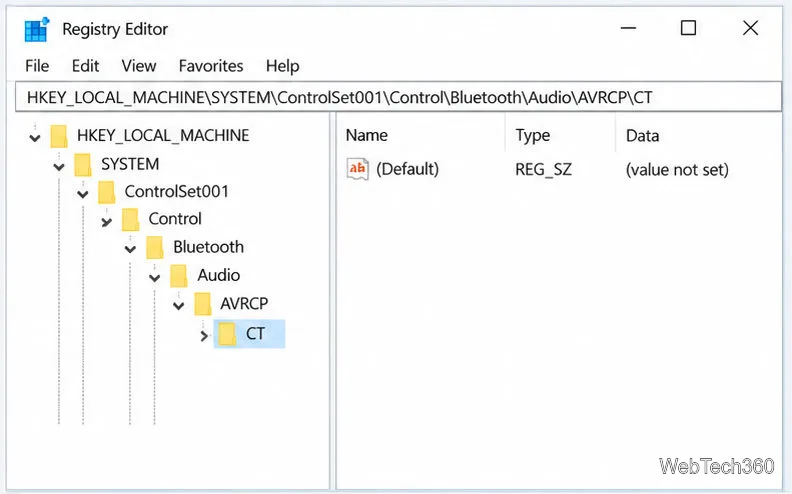The width and height of the screenshot is (792, 494).
Task: Click the CT folder icon
Action: [227, 334]
